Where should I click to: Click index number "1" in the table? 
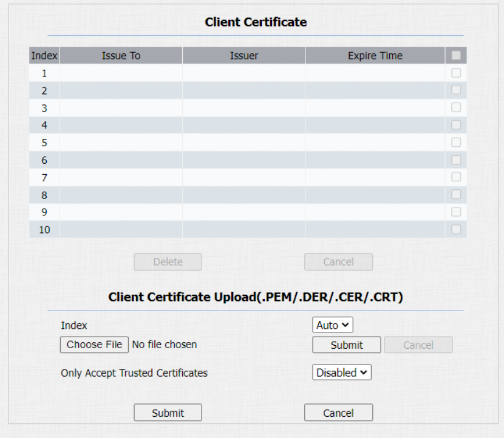click(x=44, y=73)
